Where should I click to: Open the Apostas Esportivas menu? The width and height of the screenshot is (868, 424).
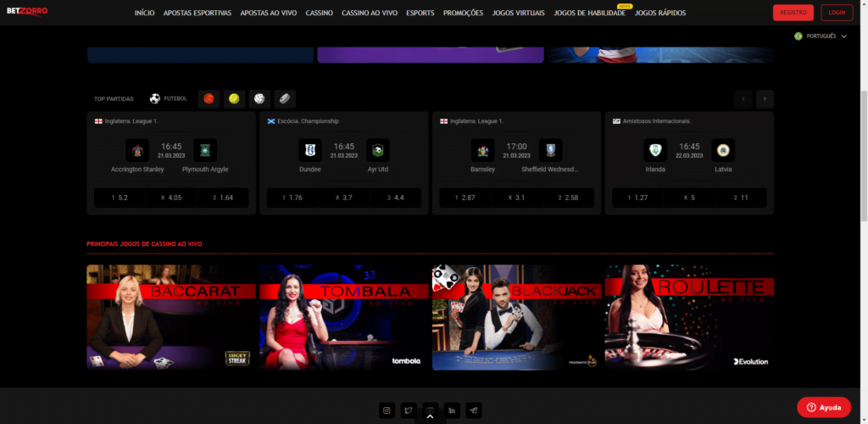(x=197, y=13)
